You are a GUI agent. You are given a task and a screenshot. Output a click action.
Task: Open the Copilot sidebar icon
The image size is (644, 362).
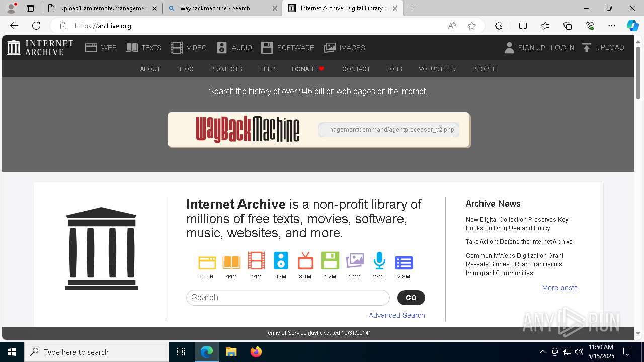[632, 26]
